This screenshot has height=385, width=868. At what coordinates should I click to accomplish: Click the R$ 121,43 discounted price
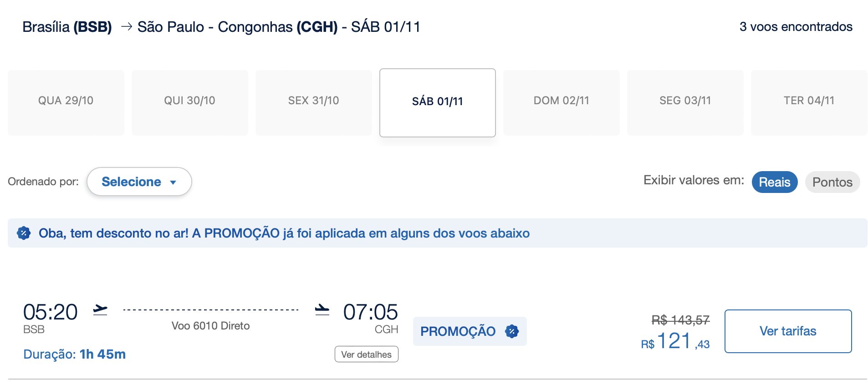point(675,342)
